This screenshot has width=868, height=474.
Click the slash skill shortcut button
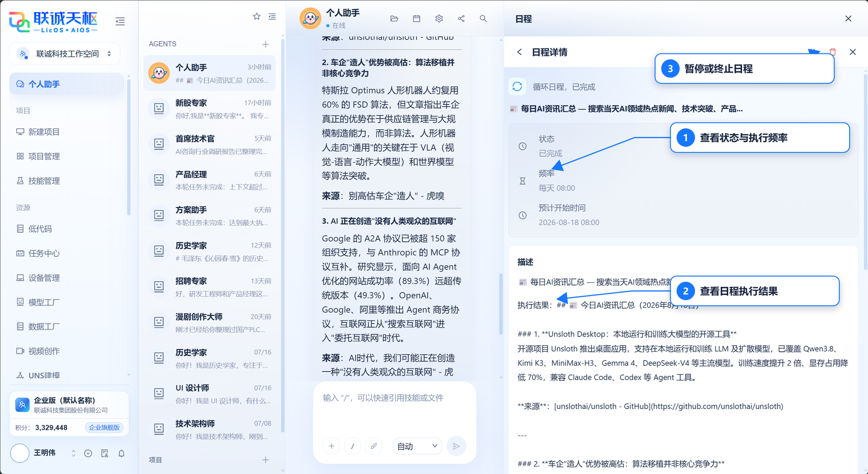(353, 446)
